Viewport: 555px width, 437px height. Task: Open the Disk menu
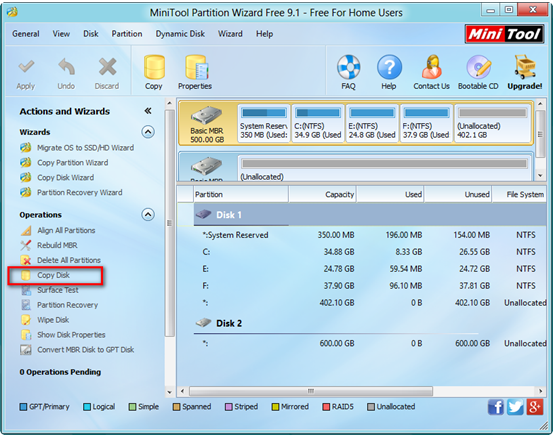tap(91, 34)
